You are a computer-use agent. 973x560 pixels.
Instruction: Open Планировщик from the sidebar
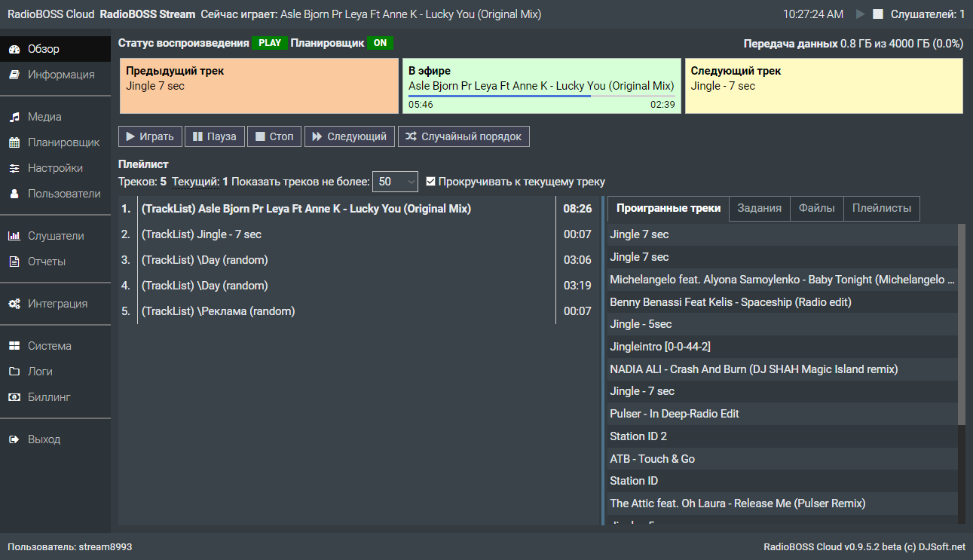coord(63,142)
